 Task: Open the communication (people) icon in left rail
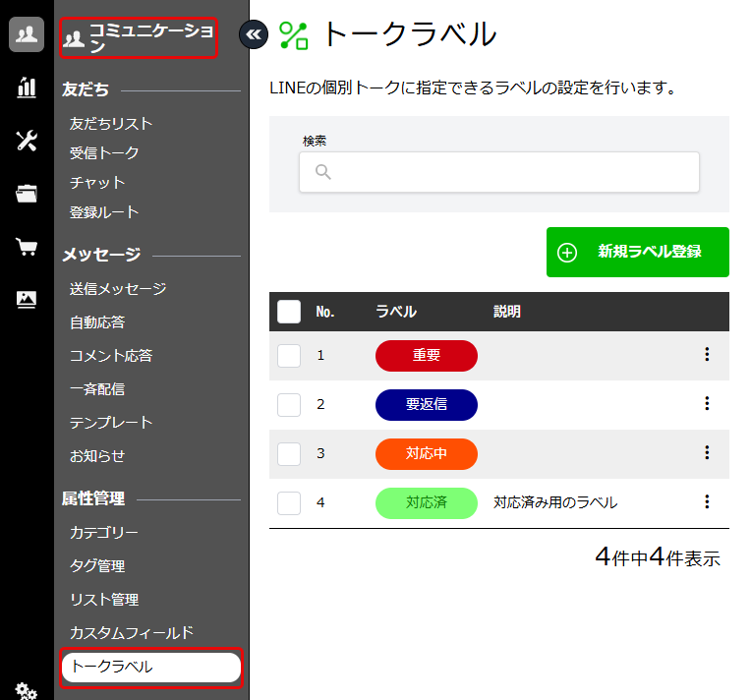coord(27,34)
